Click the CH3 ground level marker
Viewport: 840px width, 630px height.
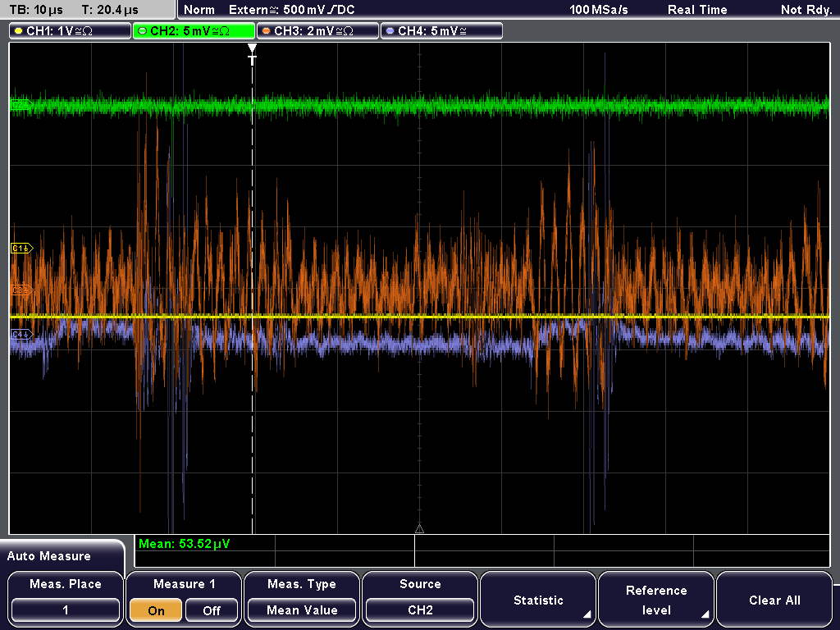click(x=22, y=290)
